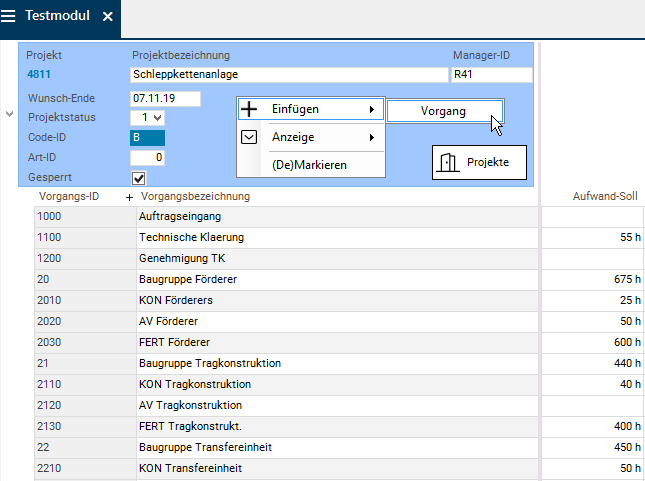The image size is (645, 481).
Task: Click the plus icon before Vorgangsbezeichnung header
Action: (129, 198)
